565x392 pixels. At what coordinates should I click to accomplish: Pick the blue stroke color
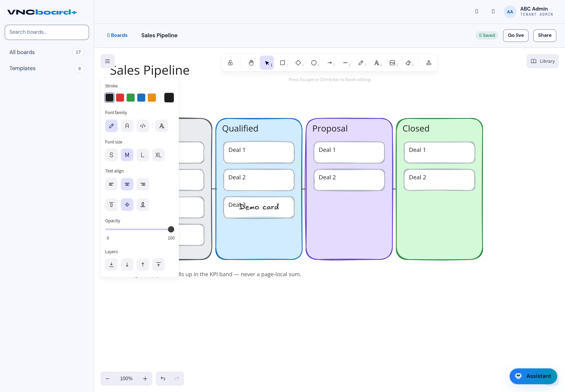(141, 97)
